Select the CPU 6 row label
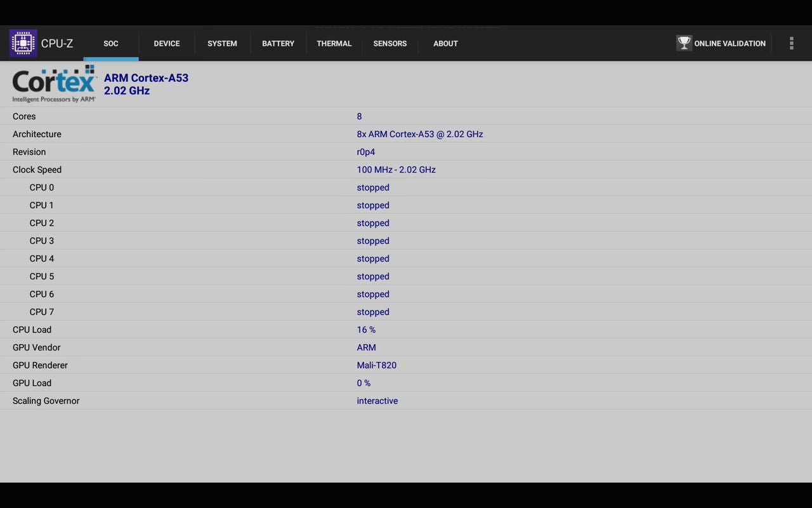Screen dimensions: 812x508 (42, 294)
